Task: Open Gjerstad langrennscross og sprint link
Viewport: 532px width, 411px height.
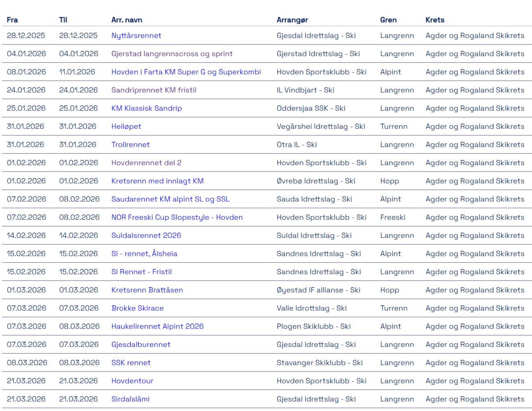Action: 172,54
